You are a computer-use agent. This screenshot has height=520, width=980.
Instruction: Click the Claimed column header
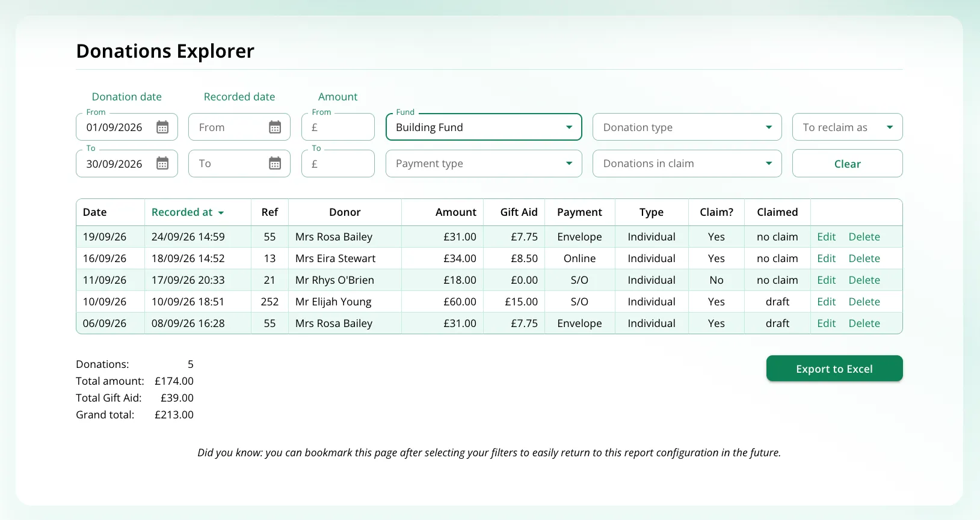click(777, 212)
